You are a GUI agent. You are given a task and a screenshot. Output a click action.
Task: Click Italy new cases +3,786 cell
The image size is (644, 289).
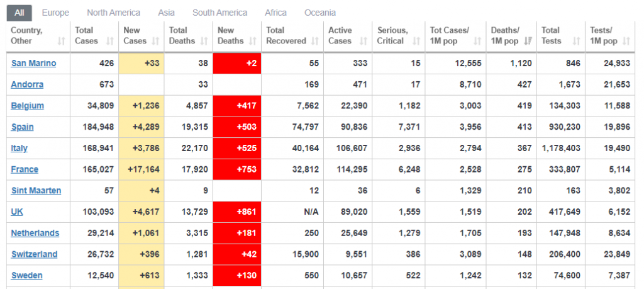142,149
